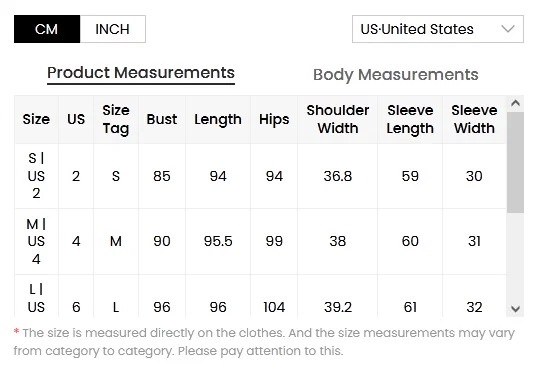Viewport: 544px width, 371px height.
Task: Click the Size Tag column header
Action: 116,119
